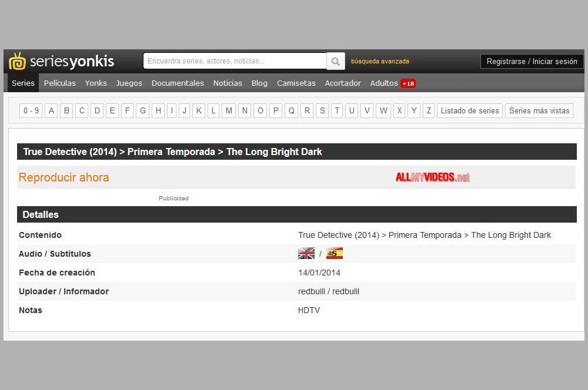Open the Películas menu item
This screenshot has width=588, height=390.
(59, 83)
